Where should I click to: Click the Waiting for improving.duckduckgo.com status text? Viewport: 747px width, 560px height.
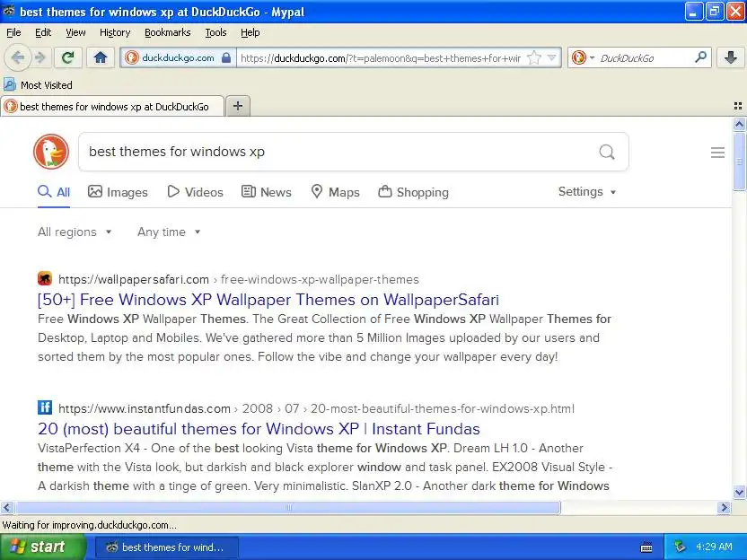tap(90, 525)
